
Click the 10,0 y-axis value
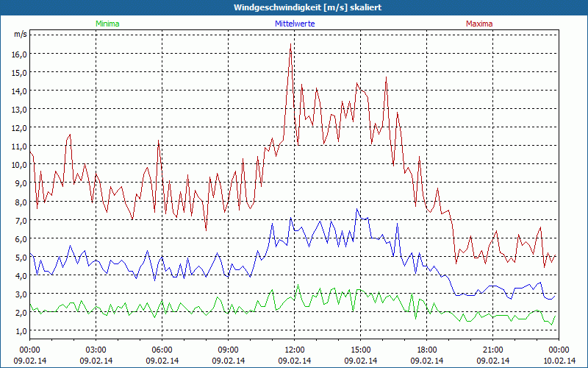coord(20,164)
